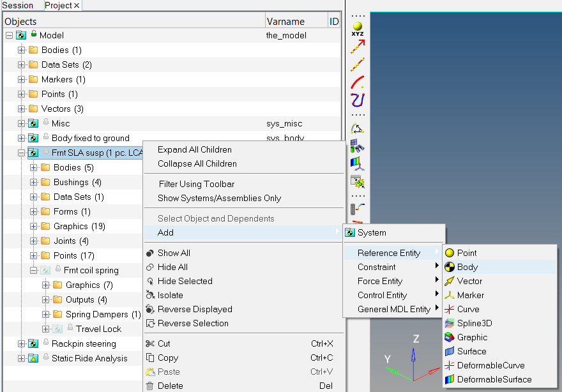Viewport: 562px width, 392px height.
Task: Click the Spline3D icon in the submenu
Action: point(450,323)
